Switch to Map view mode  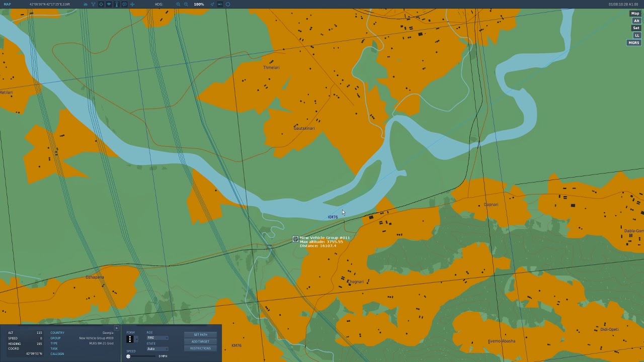[x=635, y=14]
